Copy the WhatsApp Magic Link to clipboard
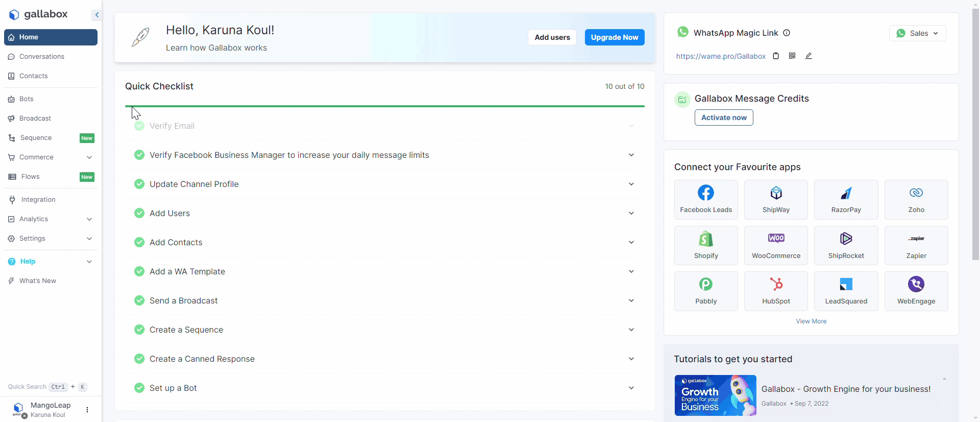 point(776,56)
